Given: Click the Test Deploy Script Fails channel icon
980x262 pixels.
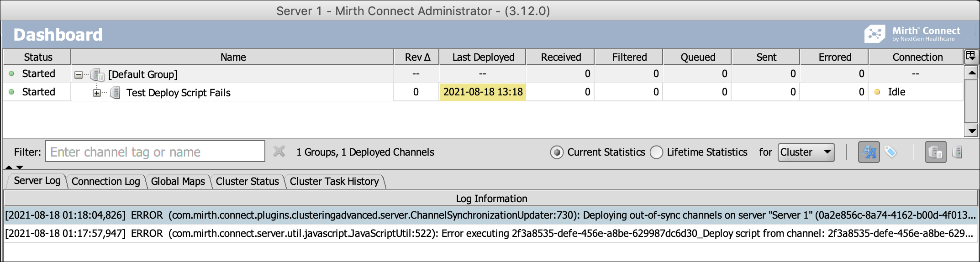Looking at the screenshot, I should (x=116, y=93).
